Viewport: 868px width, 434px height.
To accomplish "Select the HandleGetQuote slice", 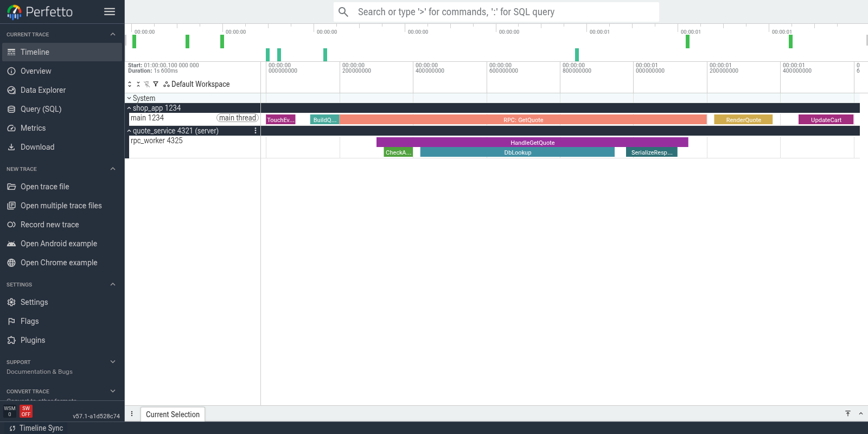I will click(532, 143).
